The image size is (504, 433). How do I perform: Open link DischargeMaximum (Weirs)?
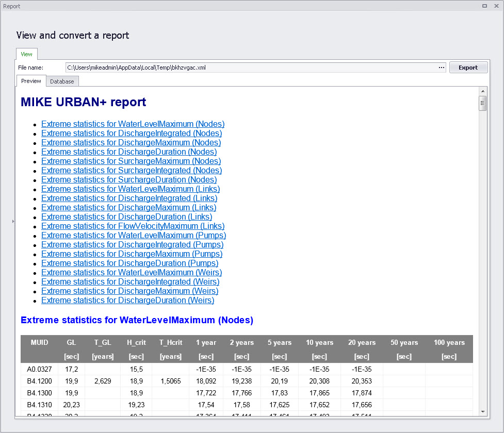(x=129, y=291)
